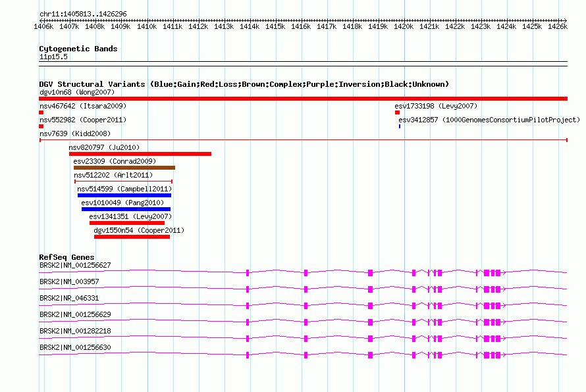Click first exon of BRSK2|NM_001256627 transcript
The height and width of the screenshot is (392, 586).
248,273
